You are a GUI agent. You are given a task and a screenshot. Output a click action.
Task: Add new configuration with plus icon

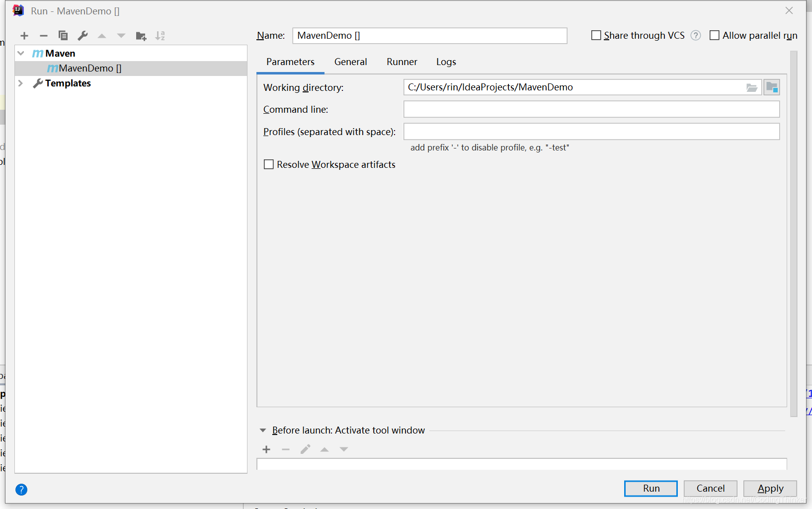click(24, 36)
